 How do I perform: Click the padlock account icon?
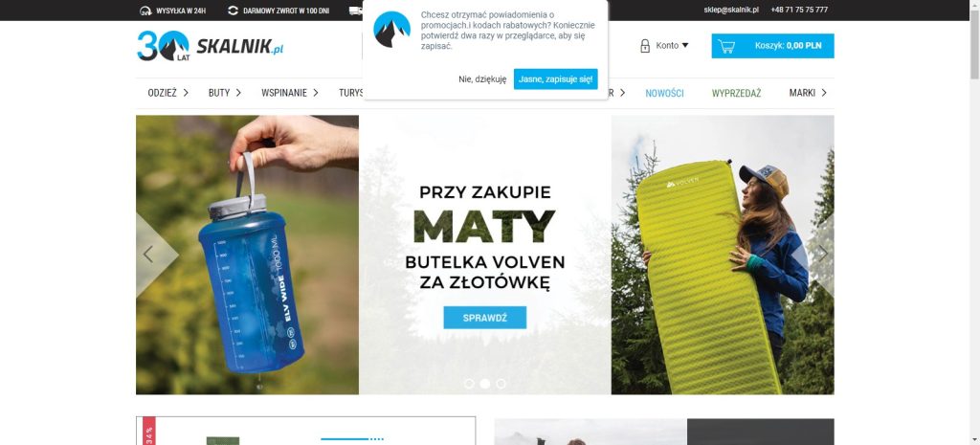pos(645,46)
